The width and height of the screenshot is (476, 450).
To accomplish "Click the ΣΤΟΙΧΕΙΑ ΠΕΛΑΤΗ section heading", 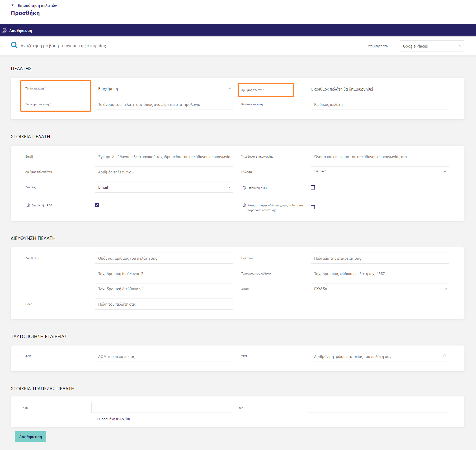I will [x=30, y=137].
